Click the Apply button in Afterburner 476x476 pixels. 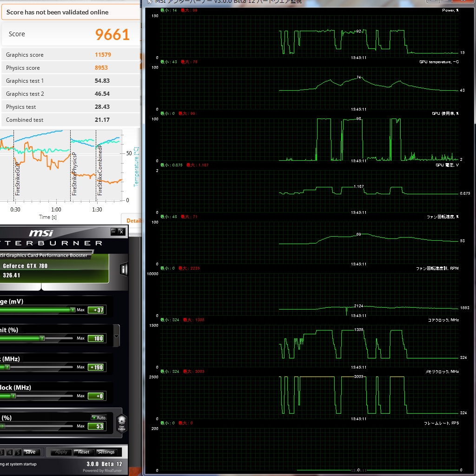click(61, 452)
